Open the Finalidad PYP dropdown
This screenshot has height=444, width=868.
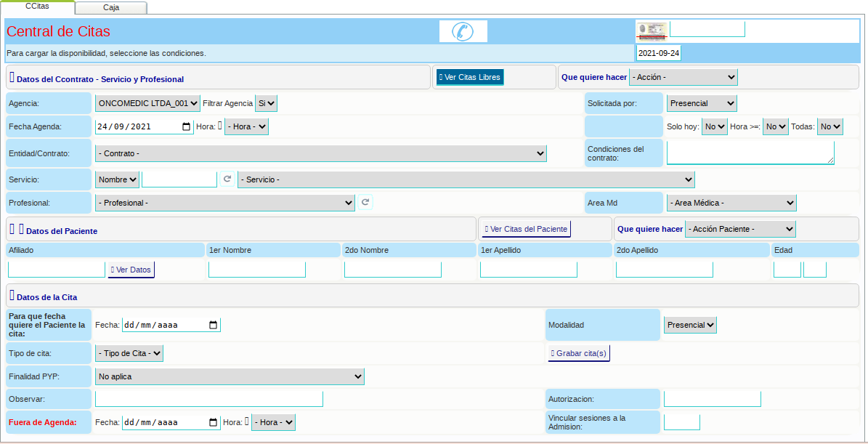pyautogui.click(x=229, y=376)
